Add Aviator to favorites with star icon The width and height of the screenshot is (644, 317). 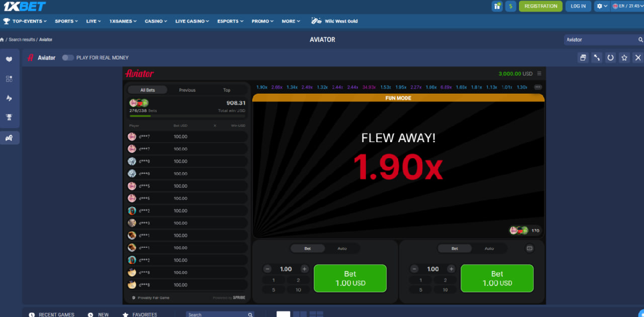(x=624, y=57)
